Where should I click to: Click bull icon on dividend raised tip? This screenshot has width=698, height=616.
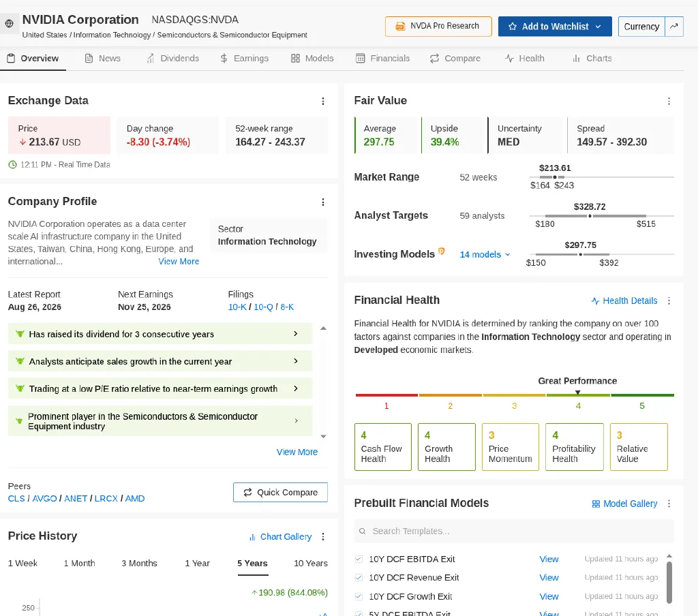20,334
